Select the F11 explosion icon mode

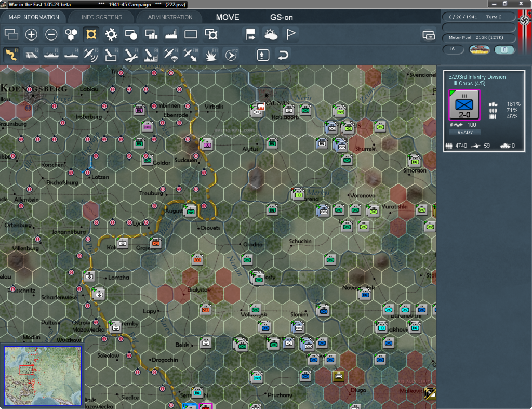tap(211, 55)
